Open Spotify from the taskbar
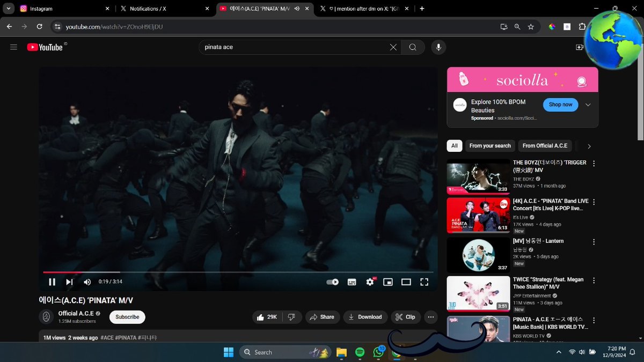Image resolution: width=644 pixels, height=362 pixels. (360, 352)
